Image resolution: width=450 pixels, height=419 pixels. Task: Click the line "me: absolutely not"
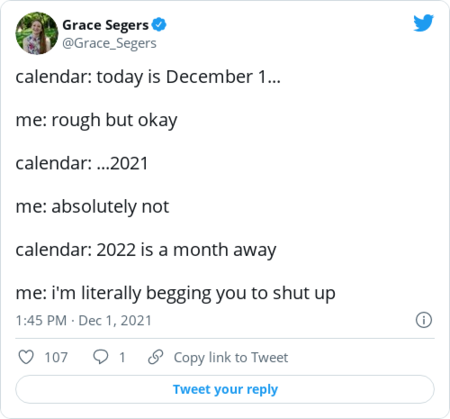pyautogui.click(x=92, y=206)
